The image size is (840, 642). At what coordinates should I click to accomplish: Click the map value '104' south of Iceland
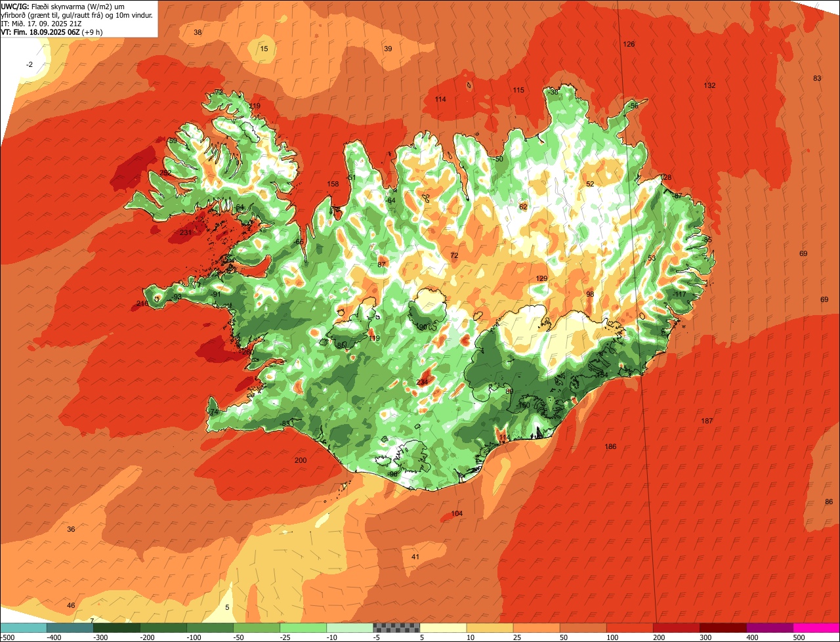click(x=457, y=513)
